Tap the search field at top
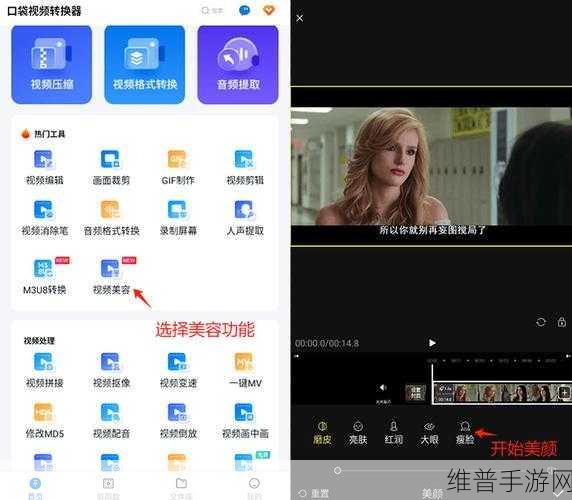This screenshot has height=500, width=572. (x=212, y=11)
